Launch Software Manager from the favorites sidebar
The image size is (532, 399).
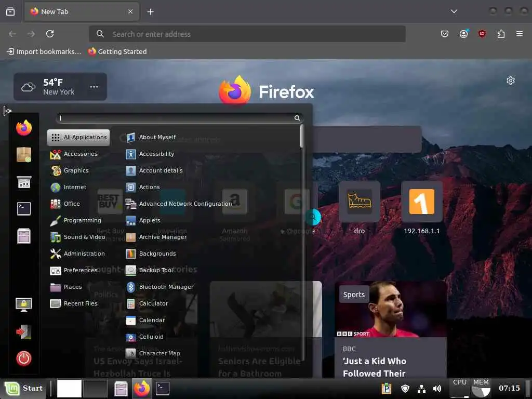coord(24,155)
